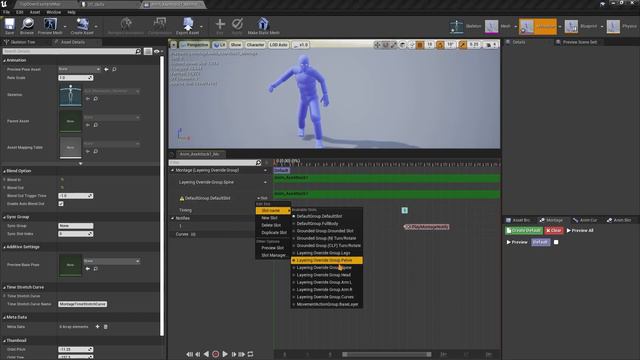Toggle Enable Auto Blend Out checkbox

(x=61, y=204)
